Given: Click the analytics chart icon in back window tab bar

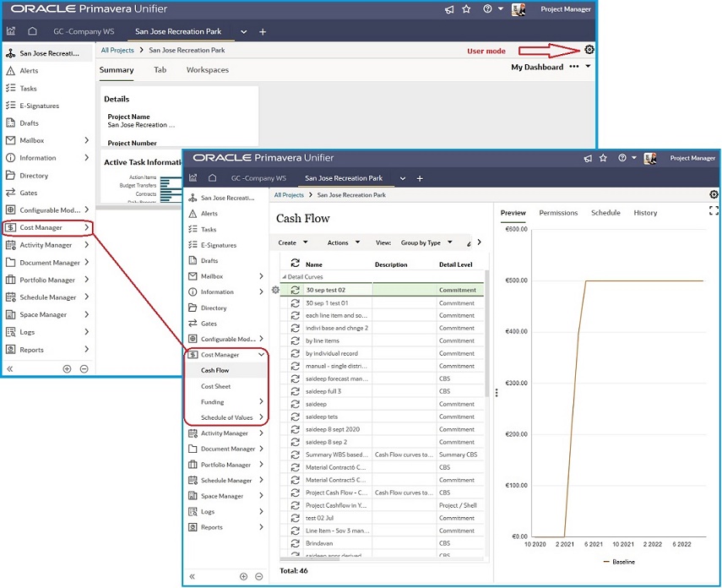Looking at the screenshot, I should pos(11,31).
